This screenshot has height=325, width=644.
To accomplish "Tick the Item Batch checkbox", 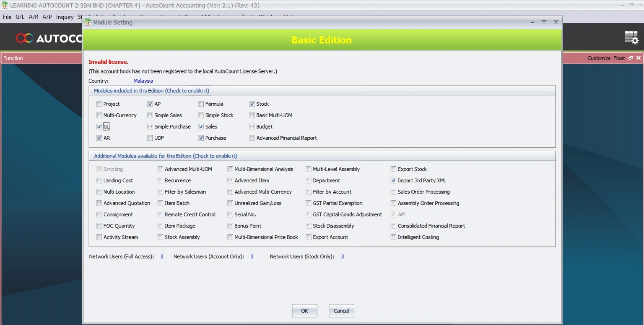I will pos(160,203).
